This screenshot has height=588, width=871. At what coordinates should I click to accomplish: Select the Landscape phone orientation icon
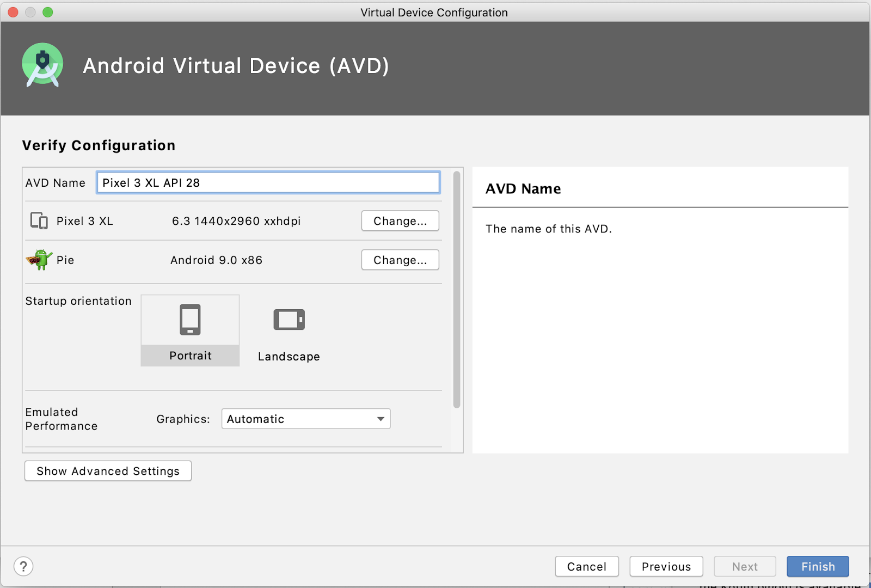[289, 320]
